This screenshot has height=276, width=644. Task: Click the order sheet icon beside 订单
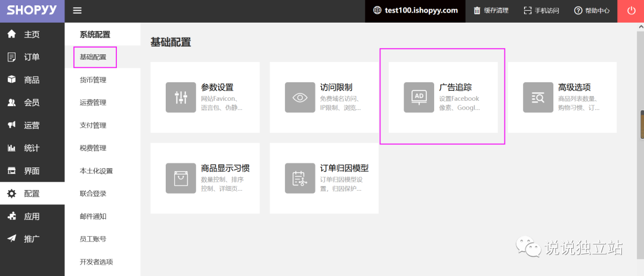(12, 57)
